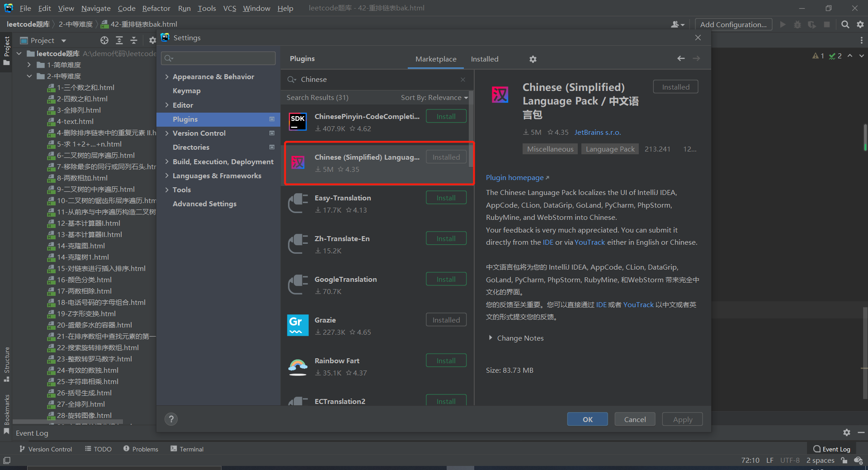Switch to Marketplace tab

tap(436, 59)
